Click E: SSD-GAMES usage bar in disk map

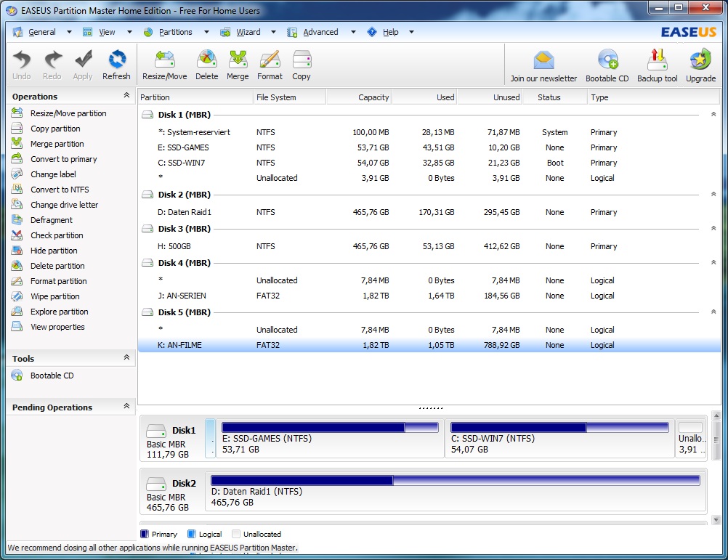pos(330,427)
